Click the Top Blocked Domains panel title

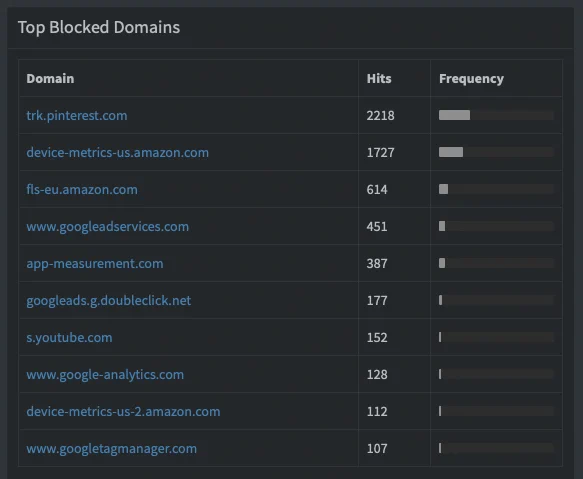(99, 27)
